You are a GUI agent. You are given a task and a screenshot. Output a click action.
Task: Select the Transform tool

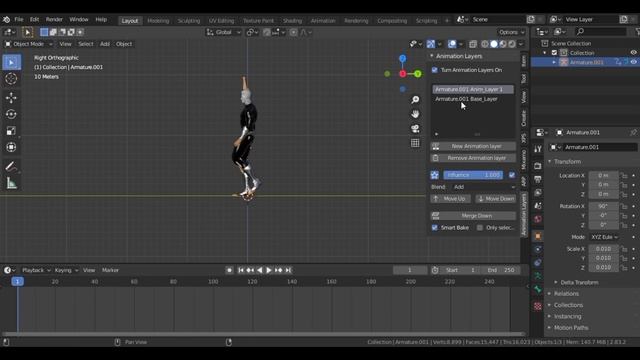pos(11,147)
